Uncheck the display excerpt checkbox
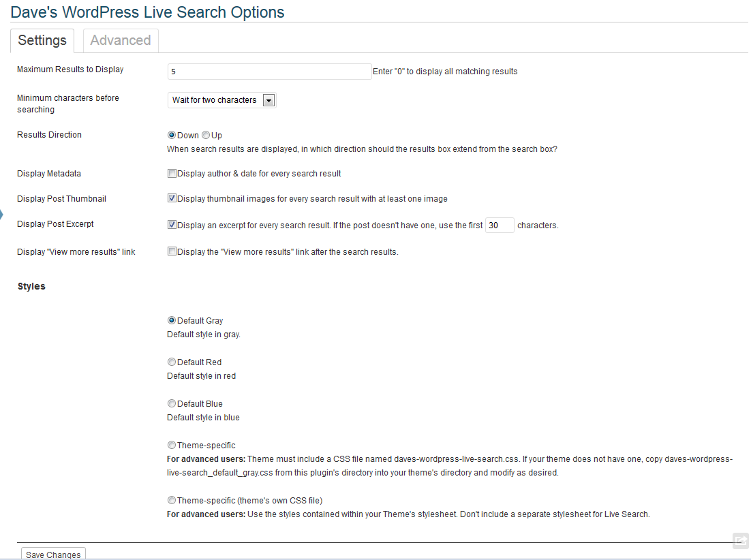The image size is (751, 560). pyautogui.click(x=172, y=225)
